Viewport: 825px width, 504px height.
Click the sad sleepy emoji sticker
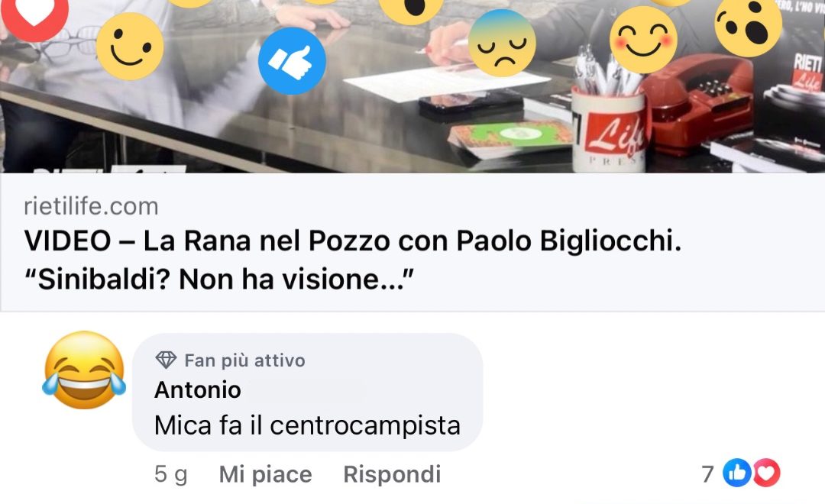(x=502, y=43)
